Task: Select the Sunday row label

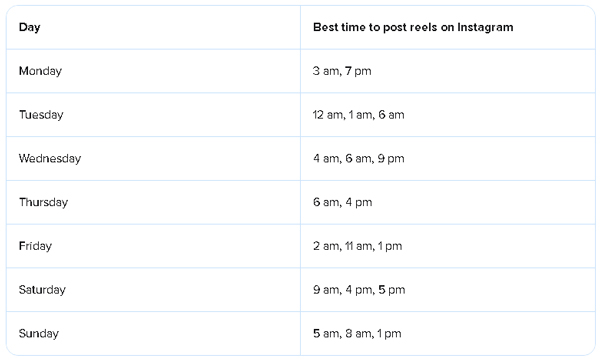Action: (39, 334)
